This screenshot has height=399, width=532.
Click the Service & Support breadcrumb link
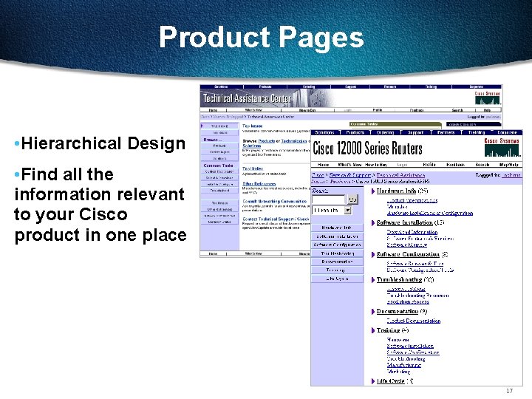[x=349, y=175]
